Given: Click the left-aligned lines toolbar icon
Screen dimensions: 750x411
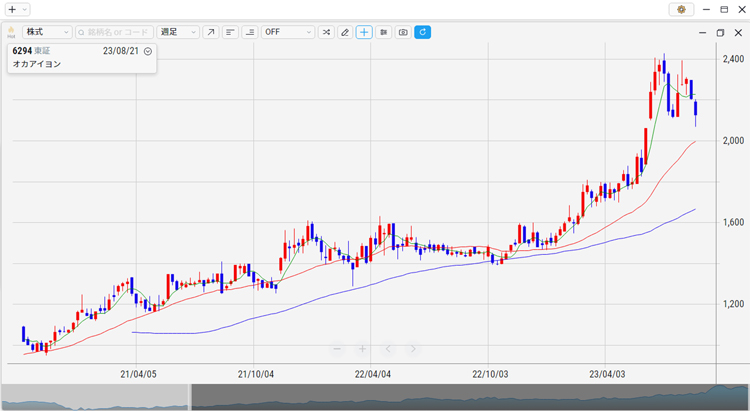Looking at the screenshot, I should [230, 32].
